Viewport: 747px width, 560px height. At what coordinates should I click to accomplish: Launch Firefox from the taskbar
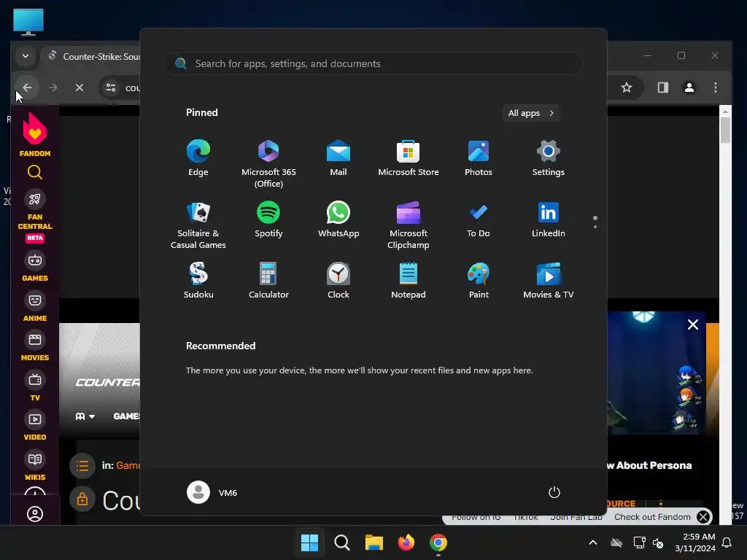click(x=406, y=542)
